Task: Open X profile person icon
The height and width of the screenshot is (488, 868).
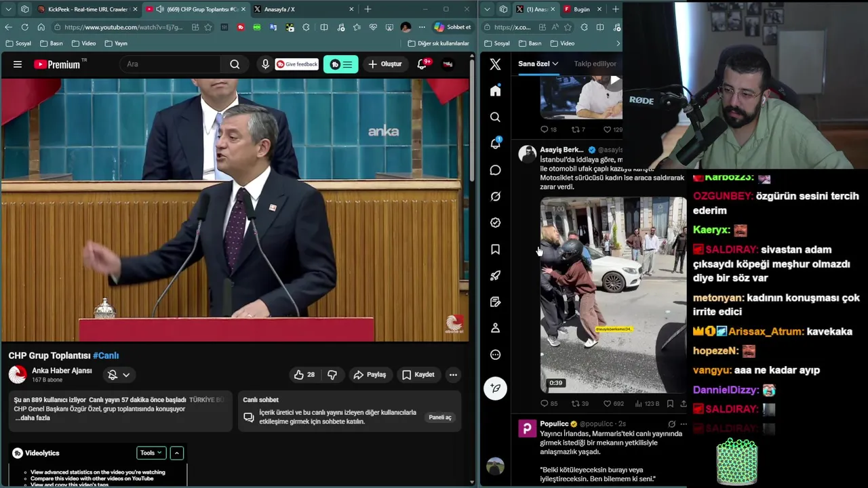Action: (495, 328)
